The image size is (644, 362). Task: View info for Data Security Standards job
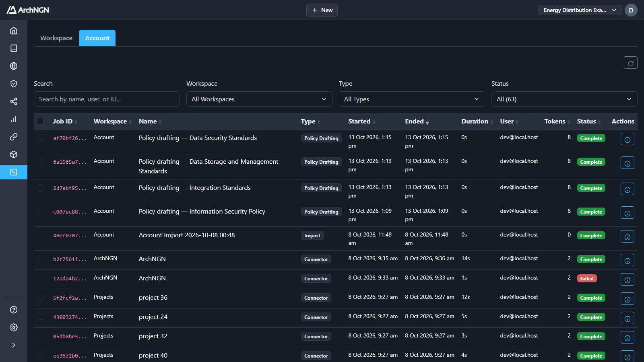click(627, 139)
